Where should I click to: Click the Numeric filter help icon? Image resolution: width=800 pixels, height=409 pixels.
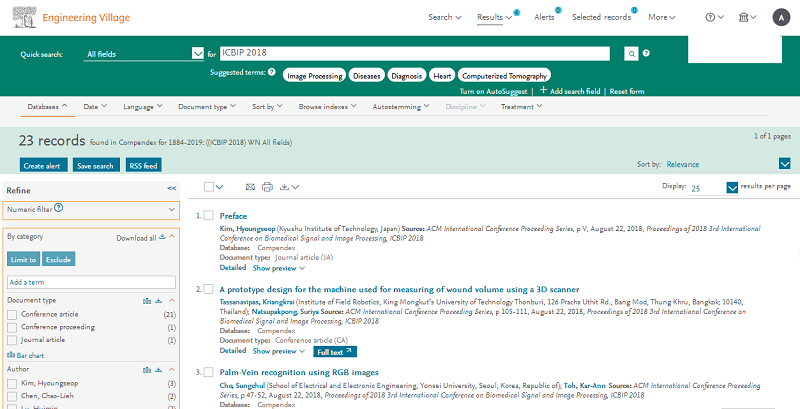click(59, 208)
